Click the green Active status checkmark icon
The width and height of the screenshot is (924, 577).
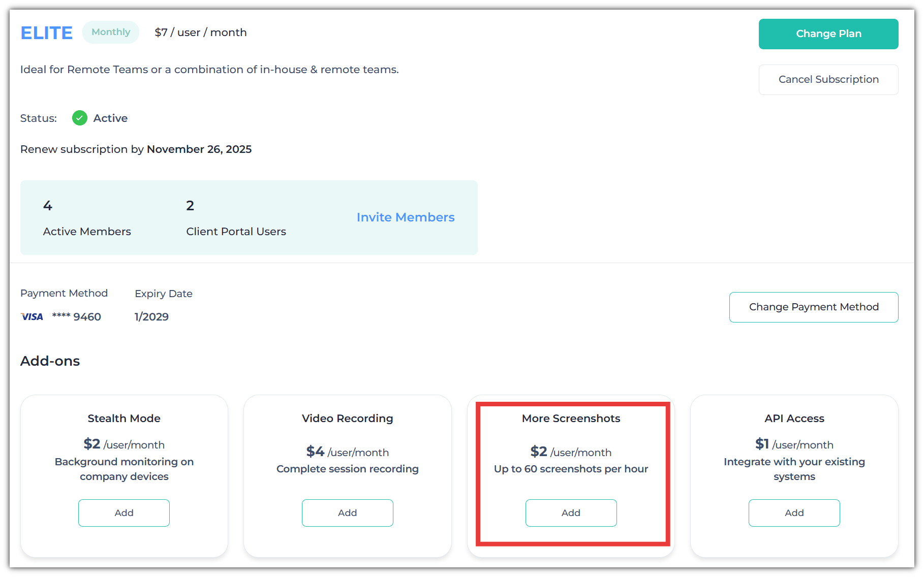pyautogui.click(x=80, y=118)
